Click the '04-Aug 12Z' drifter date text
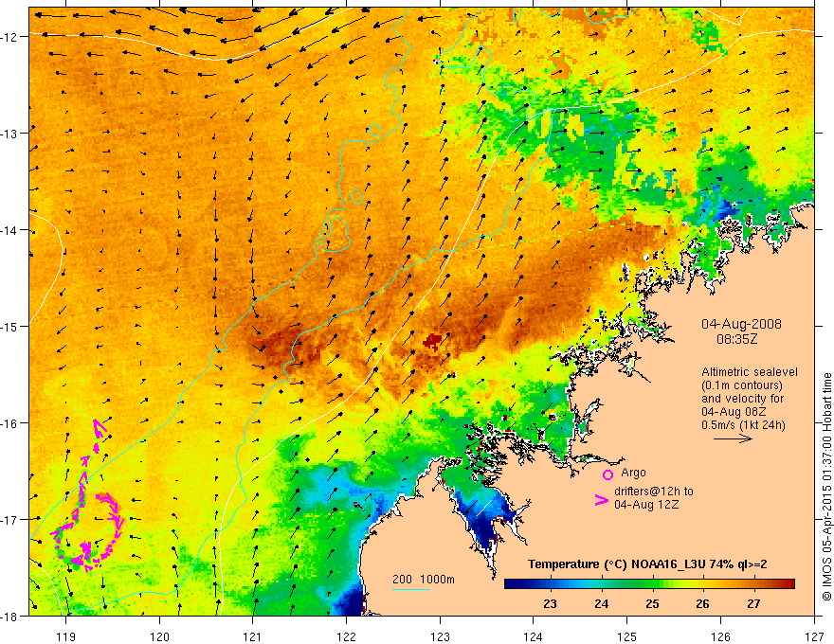Viewport: 834px width, 644px height. 646,505
